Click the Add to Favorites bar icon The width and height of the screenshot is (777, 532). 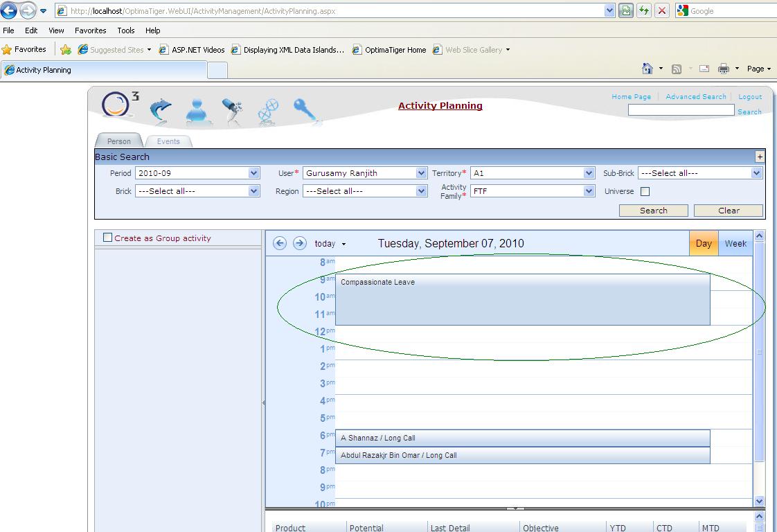coord(65,50)
